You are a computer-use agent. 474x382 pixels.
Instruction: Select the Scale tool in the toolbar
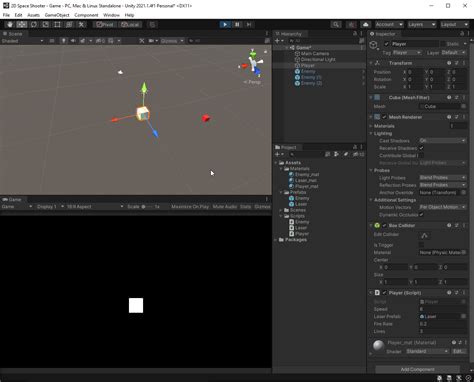pos(46,25)
